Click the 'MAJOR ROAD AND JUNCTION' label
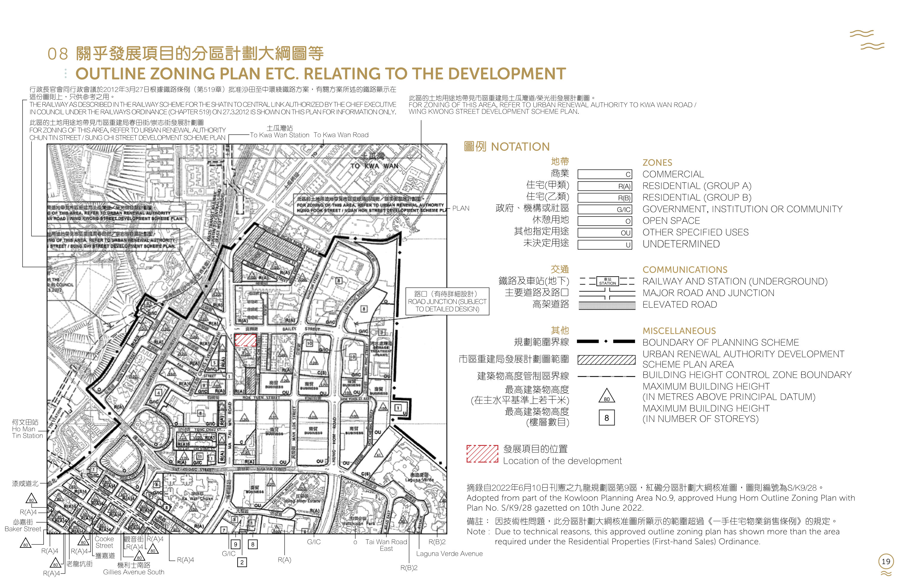906x588 pixels. click(708, 293)
